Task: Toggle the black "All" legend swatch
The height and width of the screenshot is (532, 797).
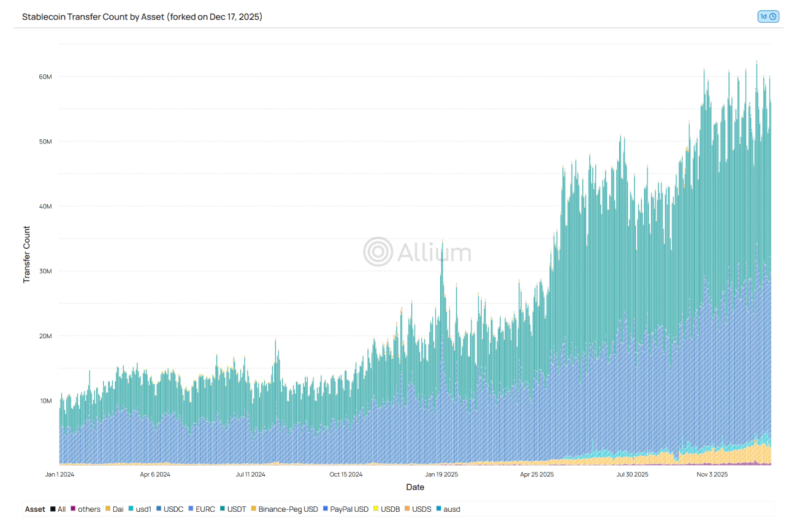Action: pos(53,509)
